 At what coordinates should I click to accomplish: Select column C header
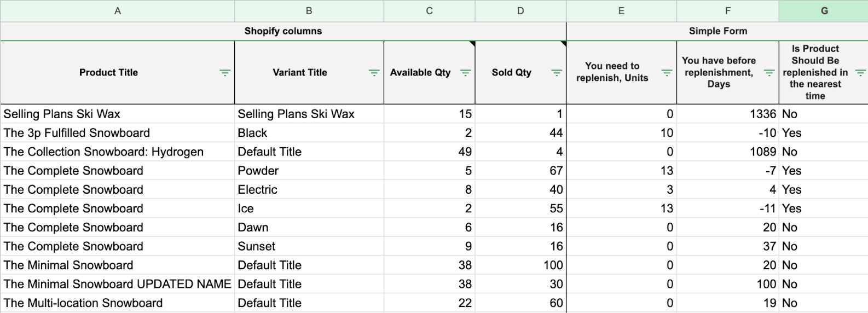tap(430, 11)
